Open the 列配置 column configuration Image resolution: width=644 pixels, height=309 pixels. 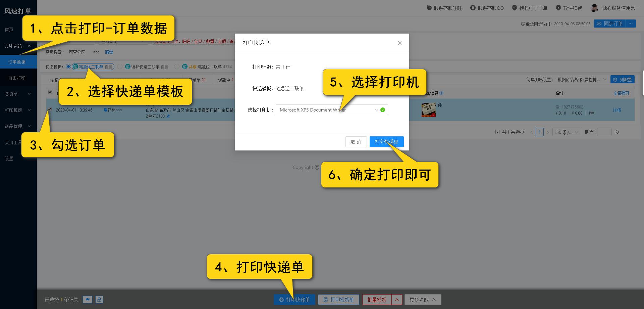[x=623, y=79]
